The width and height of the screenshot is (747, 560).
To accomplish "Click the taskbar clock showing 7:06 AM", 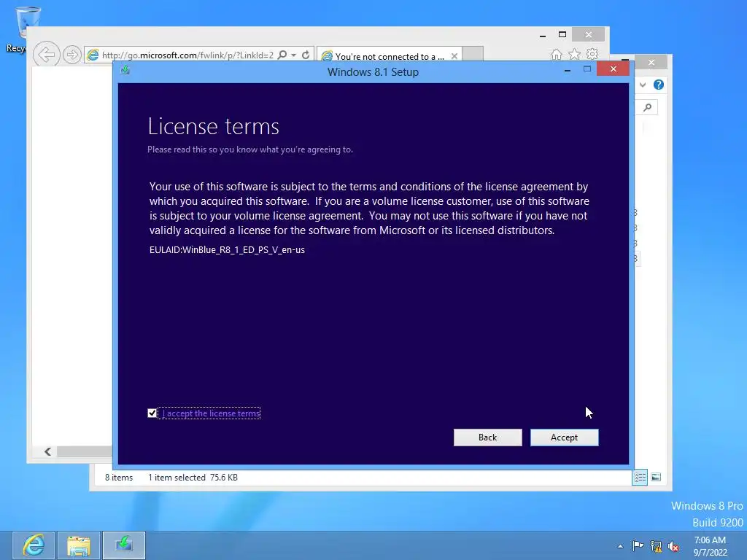I will click(x=710, y=546).
